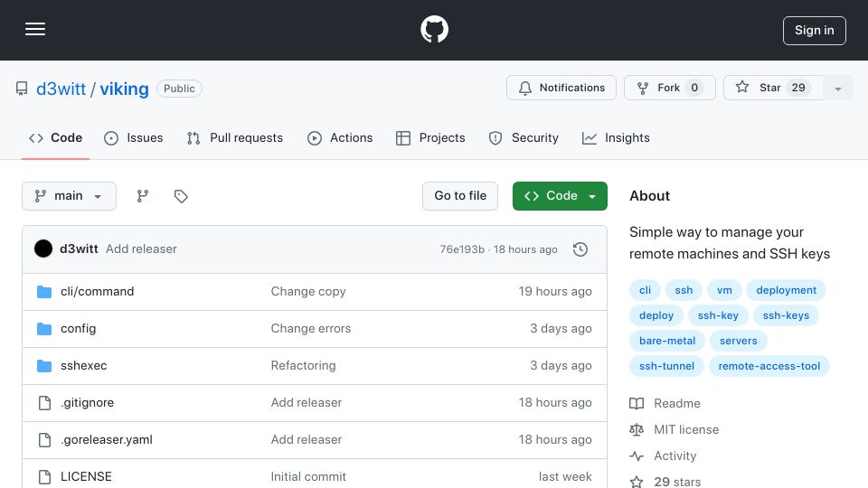Click the Change errors commit message

pyautogui.click(x=310, y=329)
